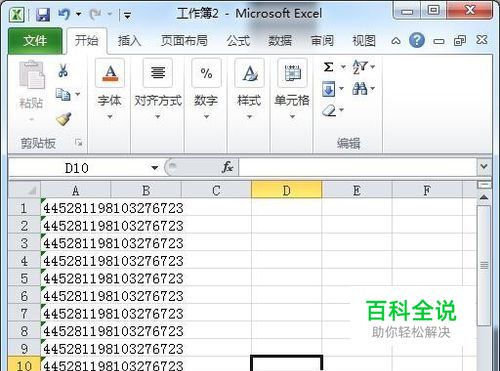
Task: Open the 数字 (Number) format group
Action: (x=206, y=90)
